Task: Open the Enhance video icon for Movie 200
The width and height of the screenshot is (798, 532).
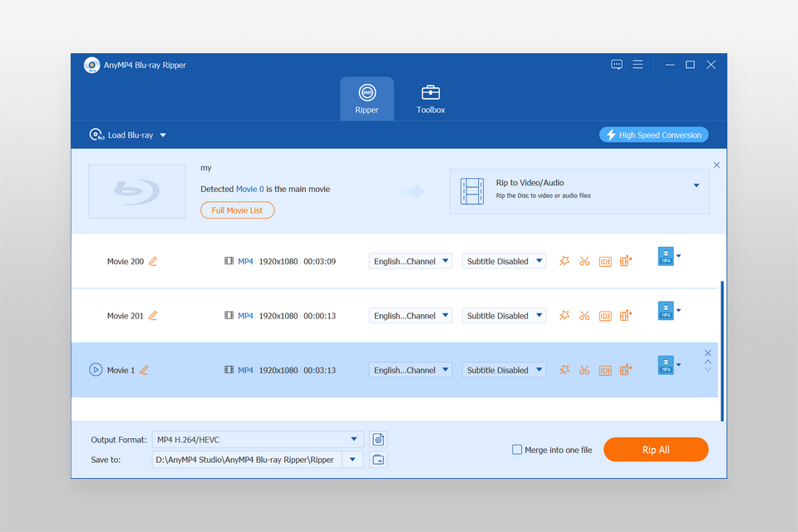Action: [x=625, y=261]
